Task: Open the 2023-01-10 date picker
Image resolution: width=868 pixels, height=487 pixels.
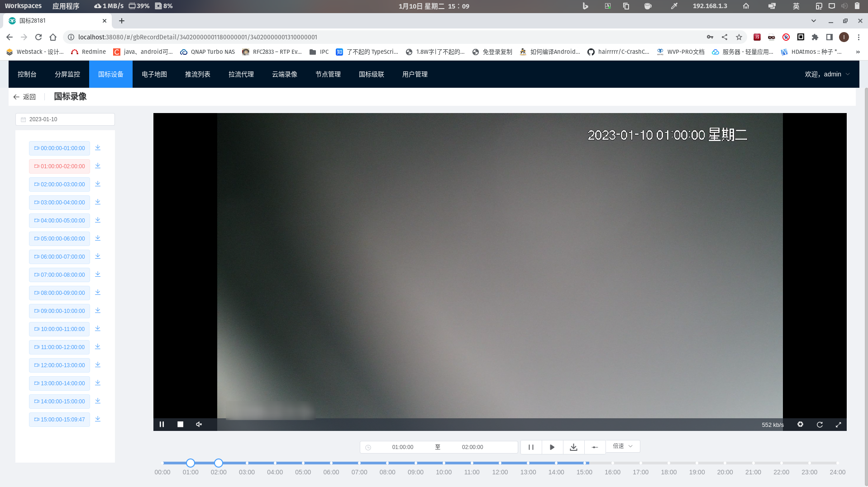Action: click(x=65, y=119)
